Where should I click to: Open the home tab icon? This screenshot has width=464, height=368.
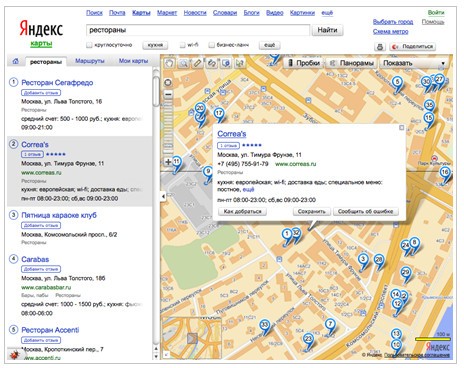pyautogui.click(x=15, y=61)
